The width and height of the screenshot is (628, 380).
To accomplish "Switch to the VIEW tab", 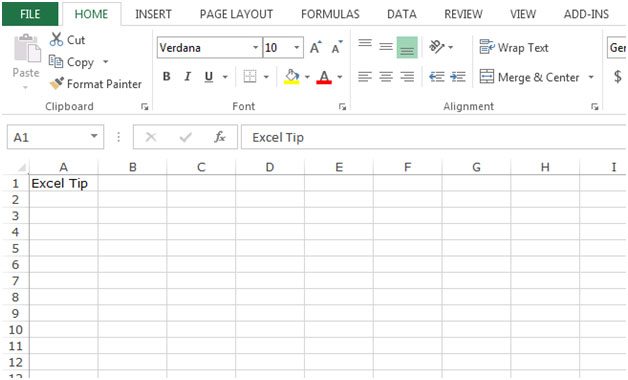I will pos(523,14).
